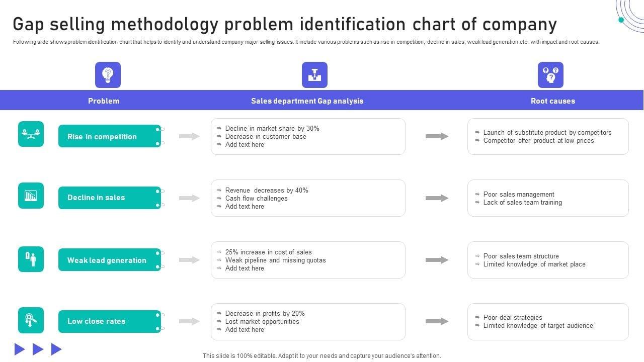Click the lightbulb question icon above Problem
Viewport: 644px width, 362px height.
click(x=108, y=75)
